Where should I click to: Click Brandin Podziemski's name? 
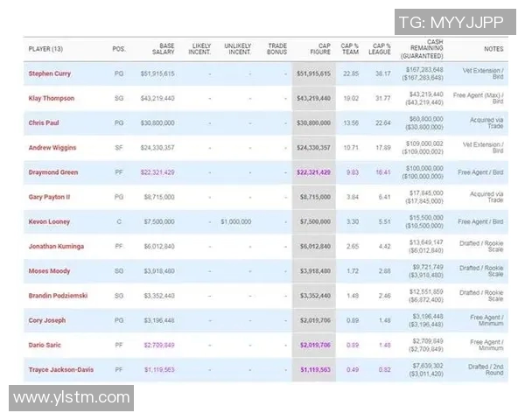[x=59, y=296]
